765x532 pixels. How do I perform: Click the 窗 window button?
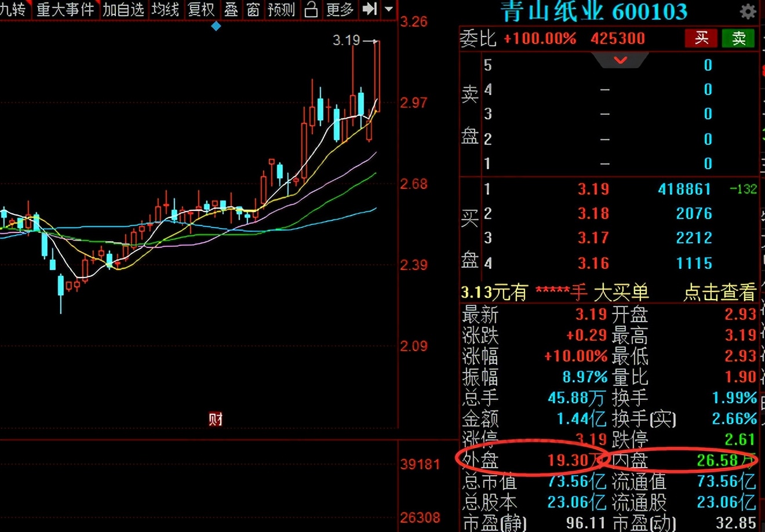tap(253, 9)
